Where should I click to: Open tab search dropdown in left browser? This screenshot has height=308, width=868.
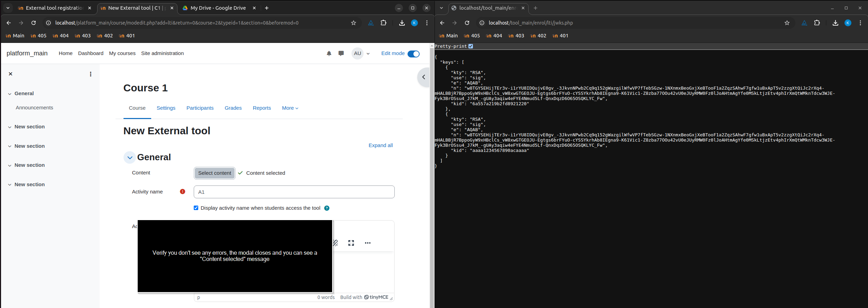8,8
